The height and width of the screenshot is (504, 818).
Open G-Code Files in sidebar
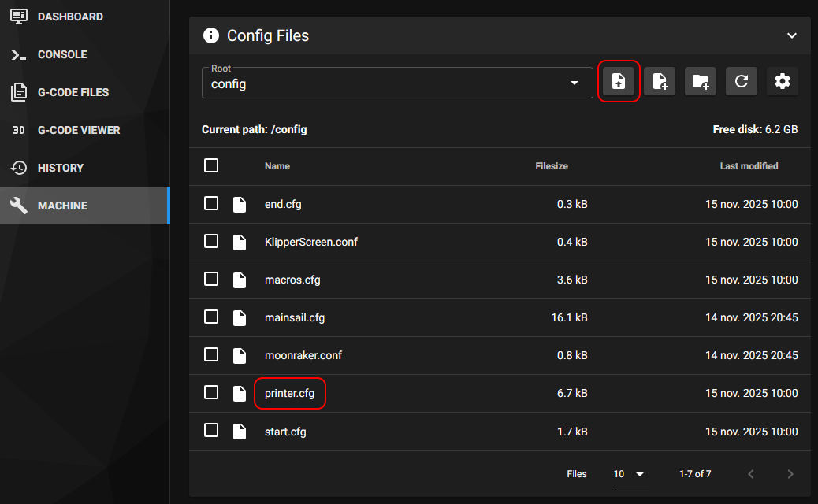pos(73,92)
